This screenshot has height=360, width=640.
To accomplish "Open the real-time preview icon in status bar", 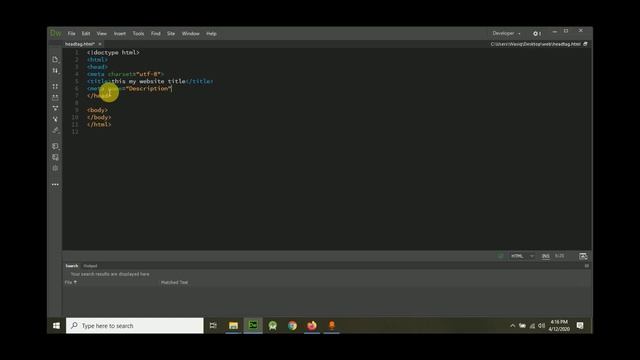I will click(x=583, y=256).
